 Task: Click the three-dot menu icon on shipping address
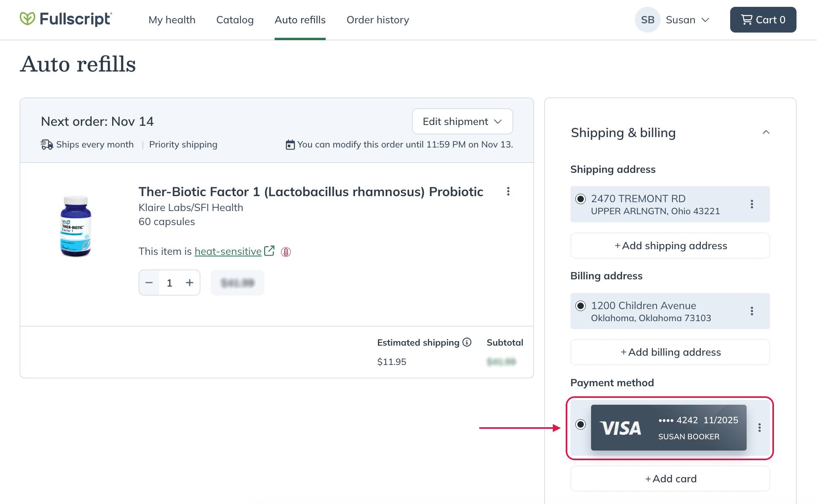pos(753,204)
